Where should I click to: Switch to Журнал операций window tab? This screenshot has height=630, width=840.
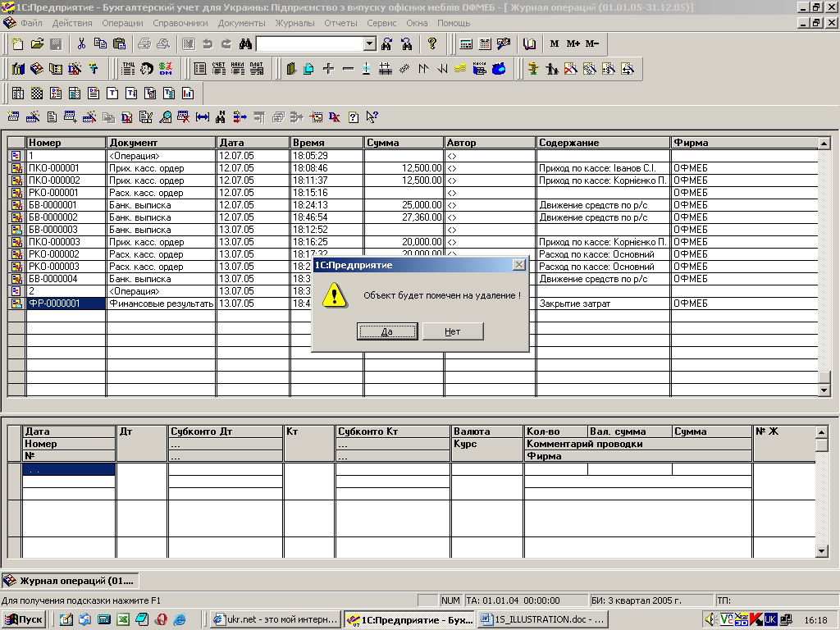(71, 581)
